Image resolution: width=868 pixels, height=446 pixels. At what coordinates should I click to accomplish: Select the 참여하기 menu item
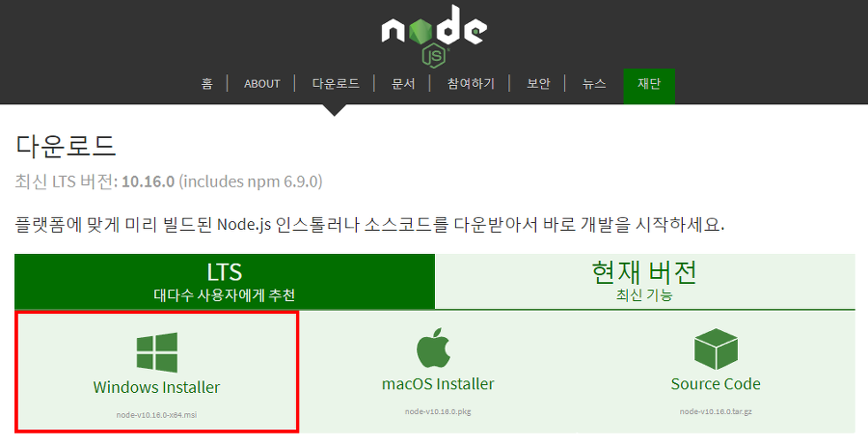pyautogui.click(x=471, y=84)
